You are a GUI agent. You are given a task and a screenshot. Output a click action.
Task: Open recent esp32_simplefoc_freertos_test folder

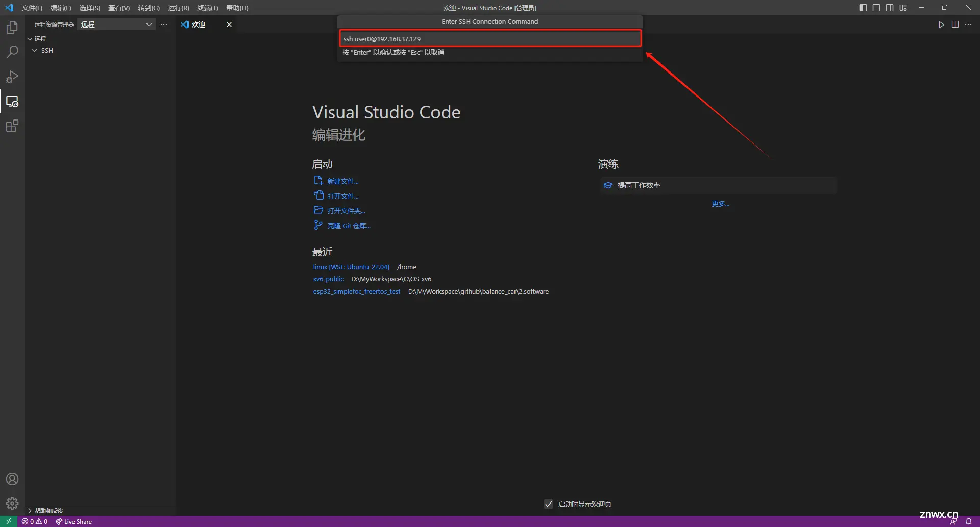pyautogui.click(x=357, y=292)
